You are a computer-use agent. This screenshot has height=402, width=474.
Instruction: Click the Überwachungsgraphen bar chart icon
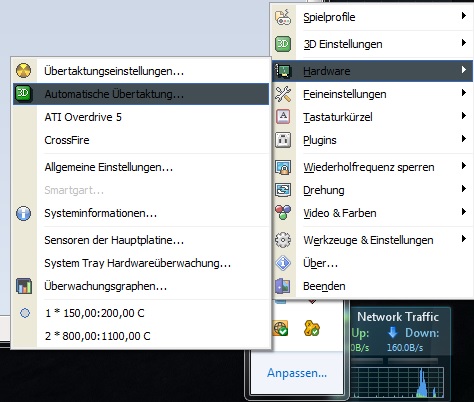coord(24,286)
